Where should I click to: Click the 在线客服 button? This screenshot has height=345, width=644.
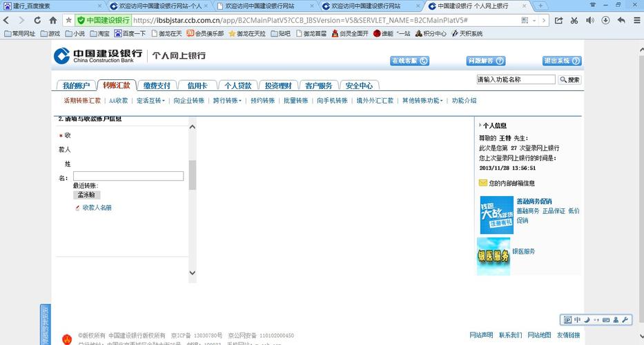click(x=409, y=61)
